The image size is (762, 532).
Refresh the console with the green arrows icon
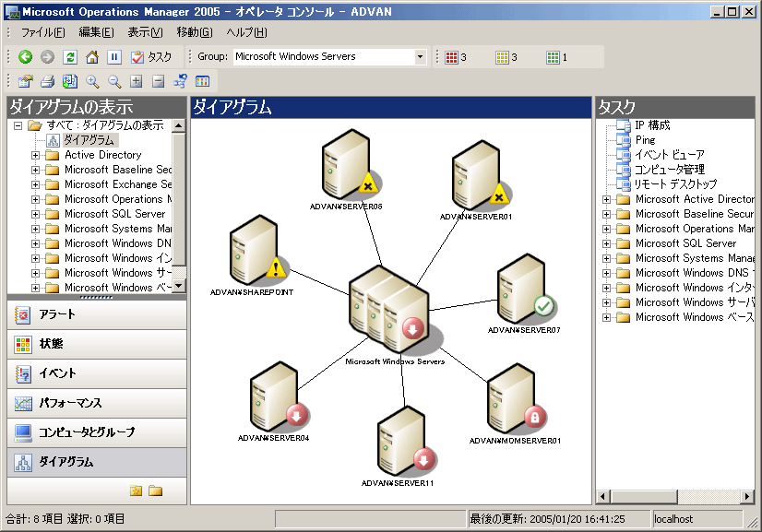pos(70,57)
